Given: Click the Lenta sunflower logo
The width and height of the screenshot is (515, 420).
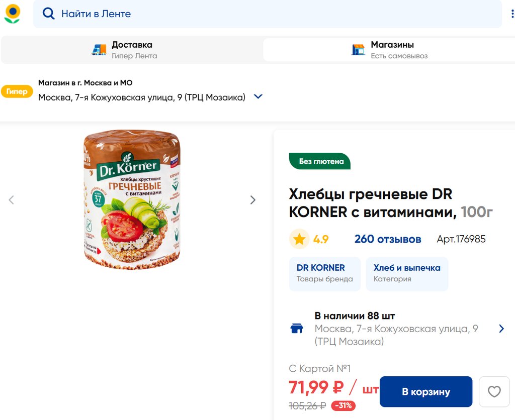Looking at the screenshot, I should coord(13,14).
